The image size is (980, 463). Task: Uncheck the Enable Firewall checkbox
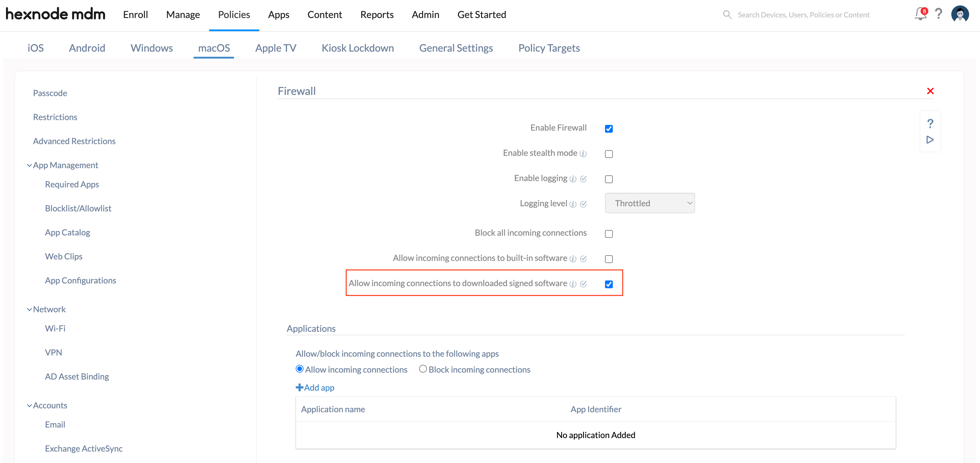[609, 129]
